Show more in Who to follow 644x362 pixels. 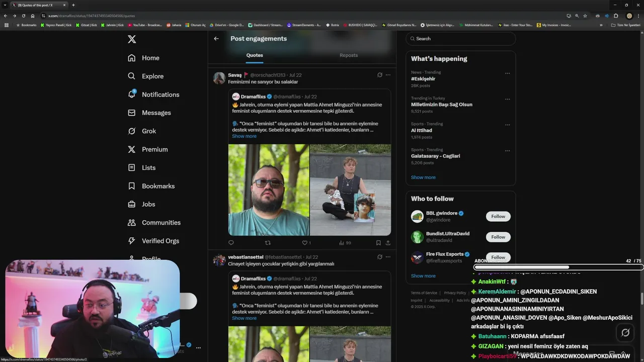click(423, 276)
